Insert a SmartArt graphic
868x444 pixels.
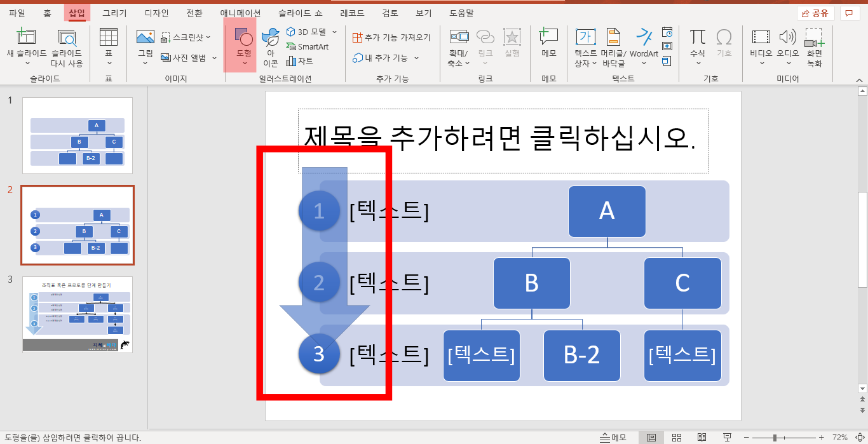click(308, 47)
